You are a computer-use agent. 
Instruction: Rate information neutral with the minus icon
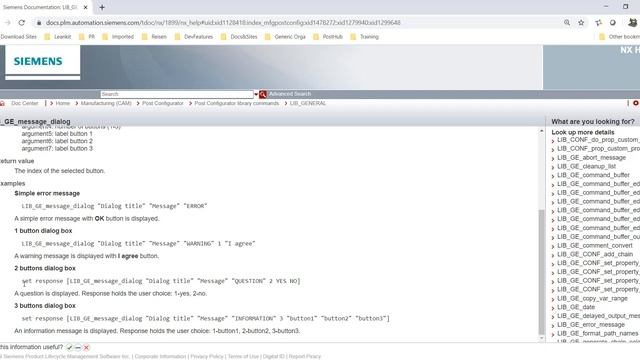point(78,347)
